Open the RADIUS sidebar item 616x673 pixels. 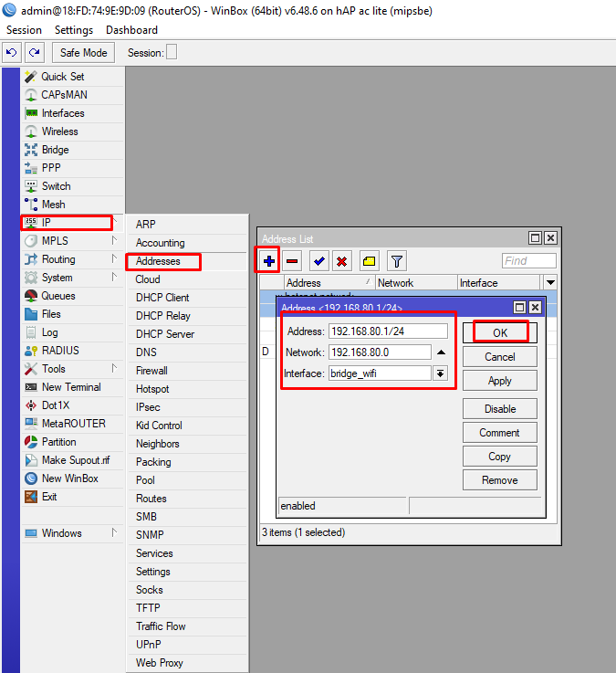coord(72,351)
